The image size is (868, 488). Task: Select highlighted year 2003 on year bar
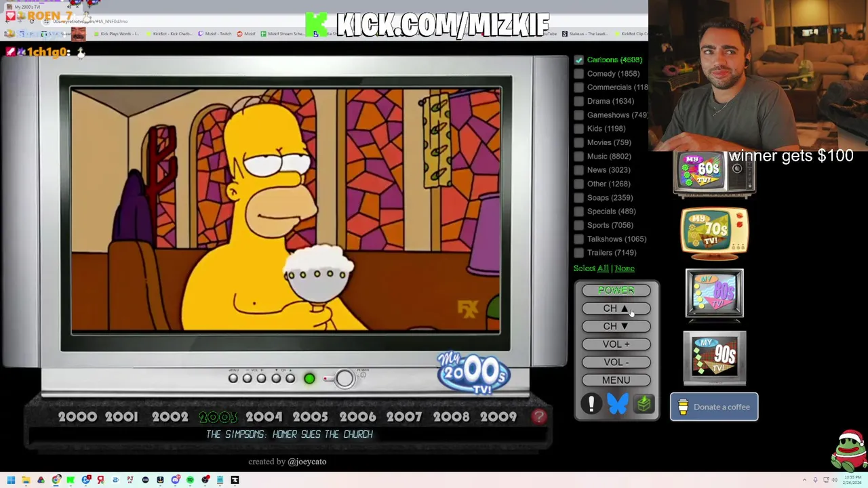(x=218, y=418)
